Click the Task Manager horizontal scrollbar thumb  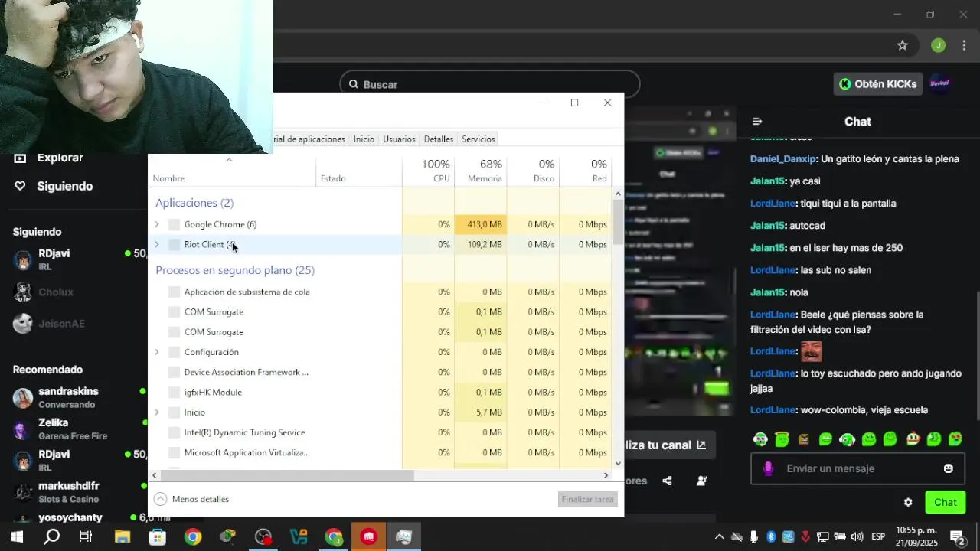coord(287,475)
